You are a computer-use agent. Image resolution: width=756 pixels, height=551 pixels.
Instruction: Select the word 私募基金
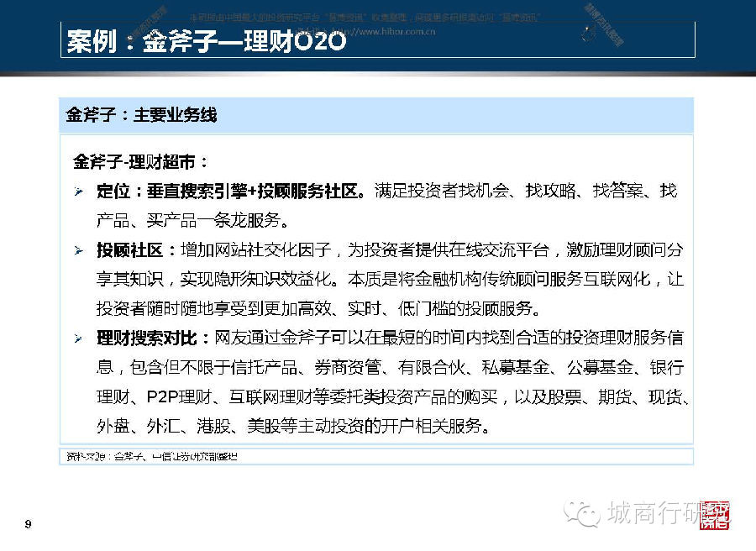click(516, 367)
